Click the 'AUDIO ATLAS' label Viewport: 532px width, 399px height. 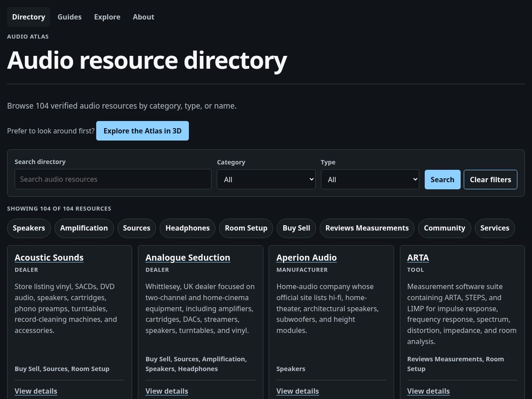click(28, 36)
